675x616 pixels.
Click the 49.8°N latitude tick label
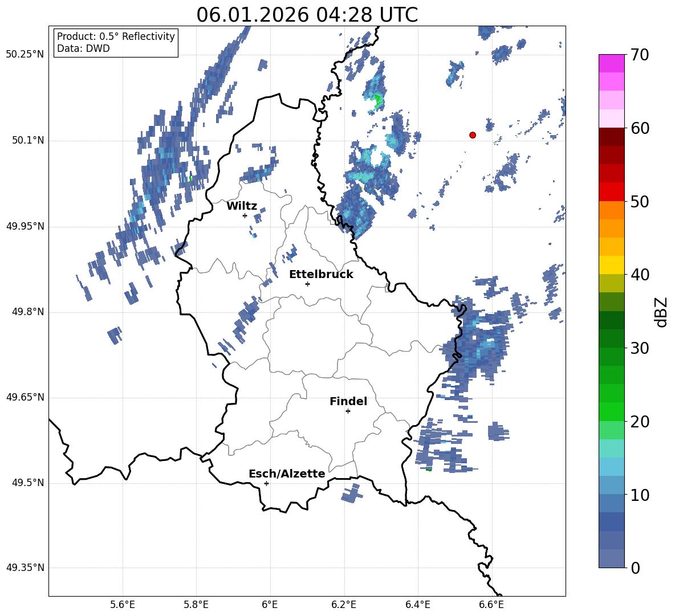coord(29,312)
